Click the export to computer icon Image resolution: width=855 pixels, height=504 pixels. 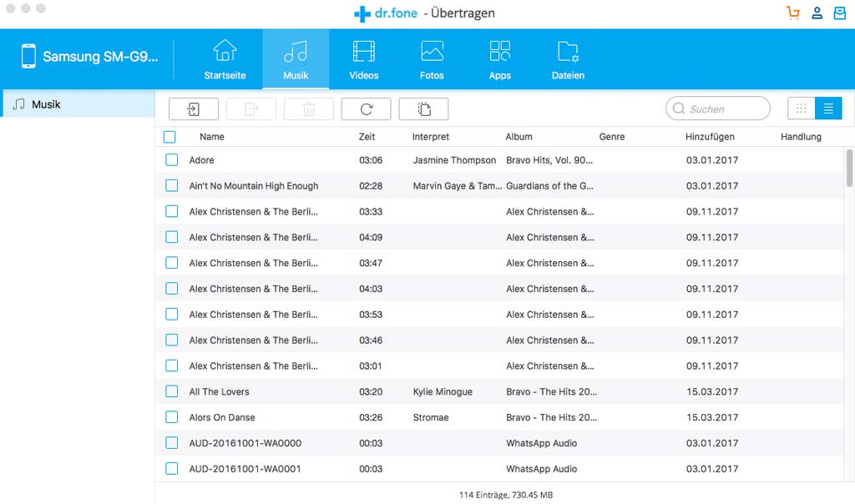pos(250,108)
